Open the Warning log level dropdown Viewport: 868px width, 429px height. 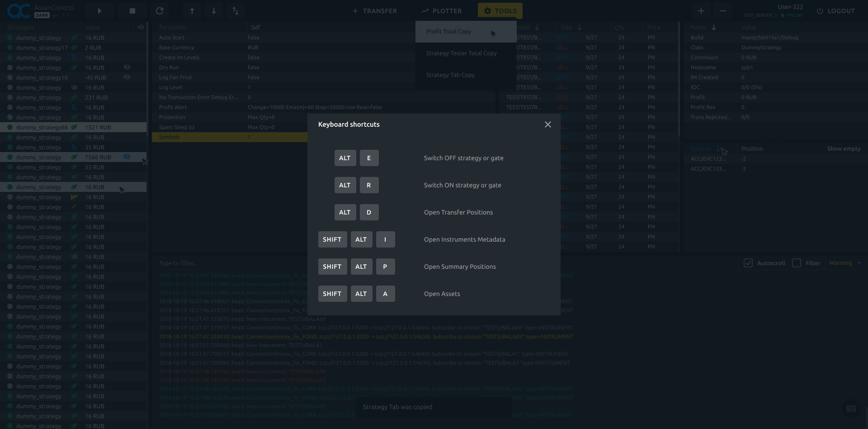point(844,262)
